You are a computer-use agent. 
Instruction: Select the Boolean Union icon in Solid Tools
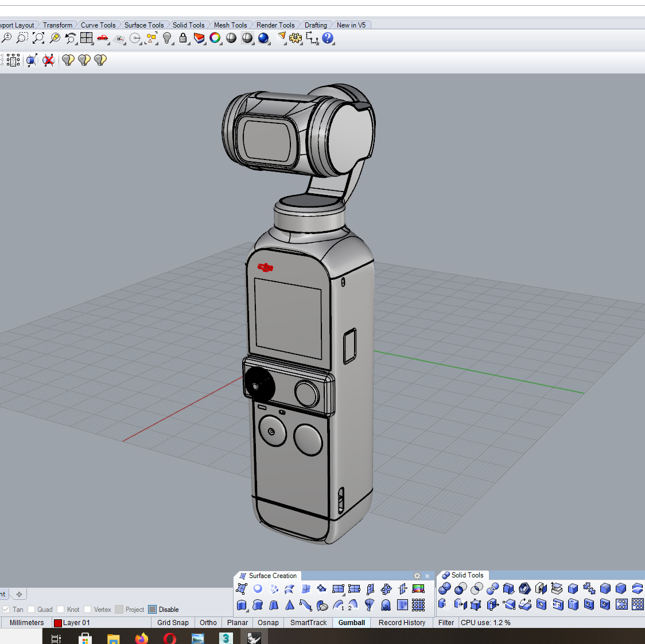(x=444, y=589)
